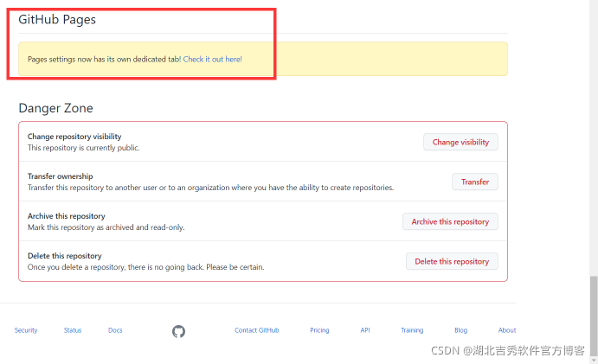Image resolution: width=598 pixels, height=364 pixels.
Task: Click the Change visibility button
Action: pyautogui.click(x=460, y=142)
